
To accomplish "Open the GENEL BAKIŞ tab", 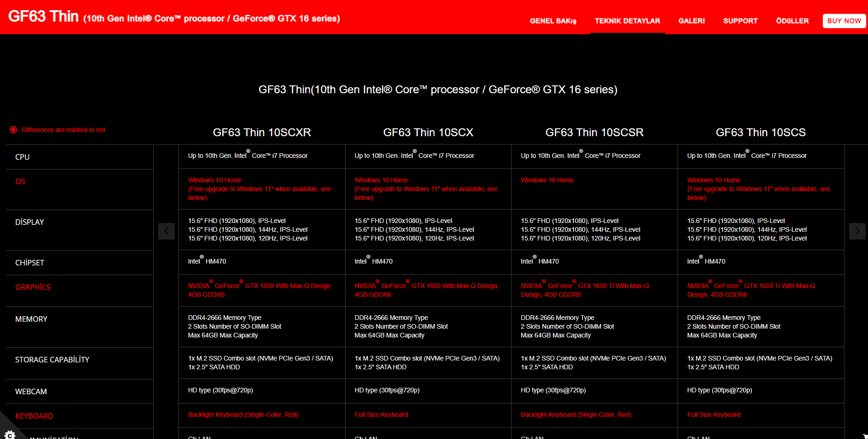I will pyautogui.click(x=553, y=21).
